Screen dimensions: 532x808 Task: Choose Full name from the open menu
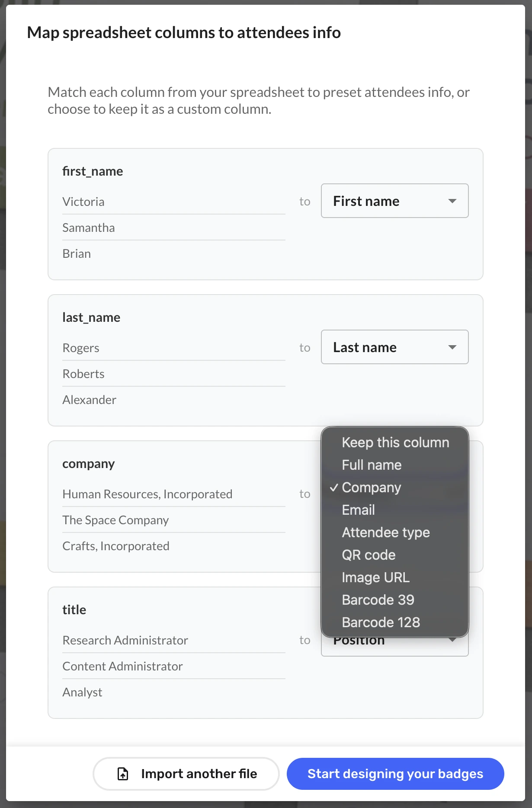[x=372, y=465]
